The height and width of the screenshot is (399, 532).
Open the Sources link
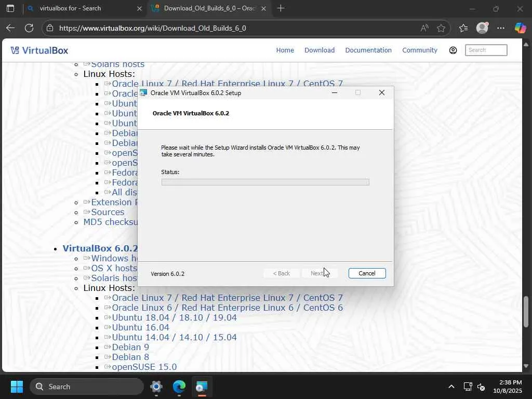(x=108, y=212)
